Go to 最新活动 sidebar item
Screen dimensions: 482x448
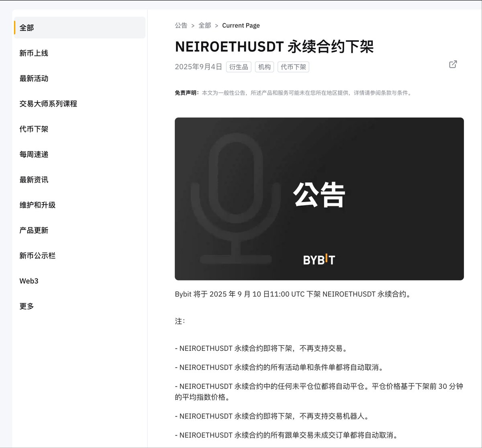point(34,78)
